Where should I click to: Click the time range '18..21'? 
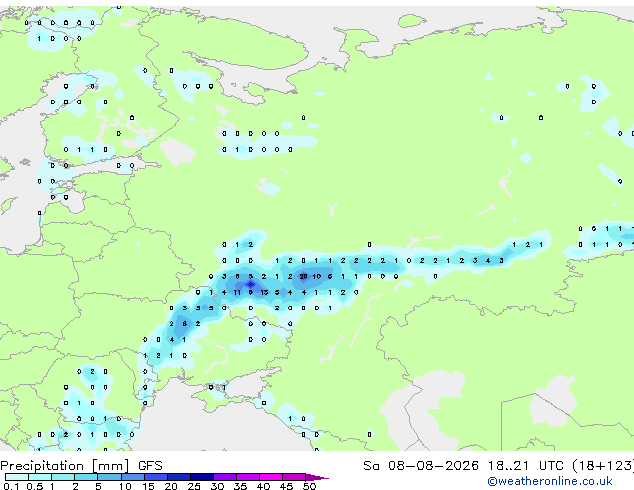(508, 466)
